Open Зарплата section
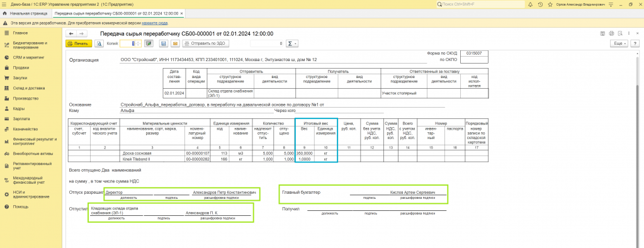 point(21,119)
